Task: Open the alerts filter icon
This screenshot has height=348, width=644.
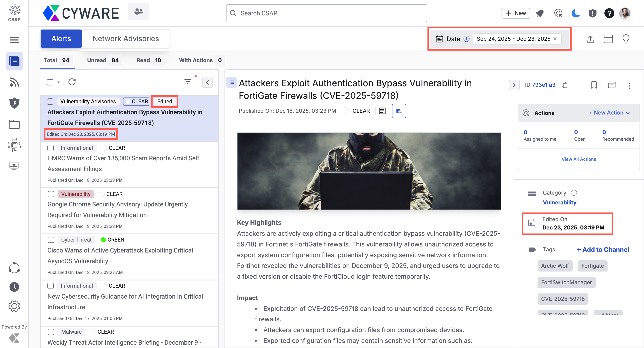Action: pyautogui.click(x=188, y=81)
